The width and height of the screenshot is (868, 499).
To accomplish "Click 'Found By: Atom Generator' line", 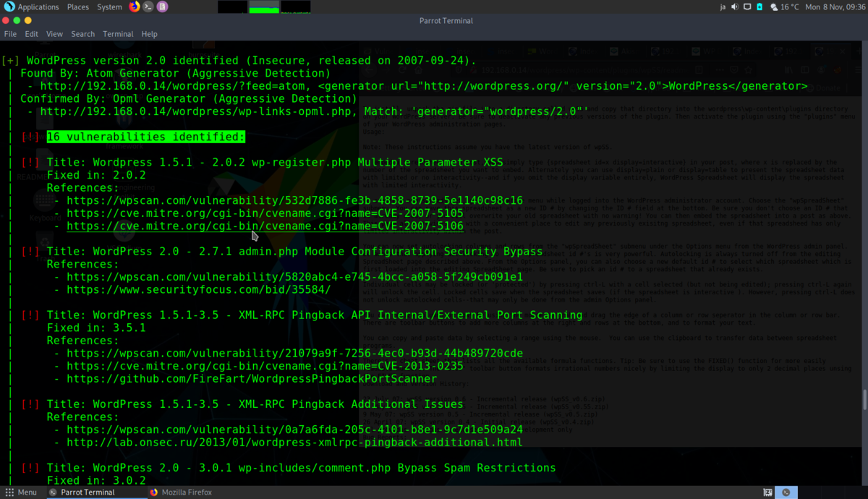I will [x=175, y=73].
